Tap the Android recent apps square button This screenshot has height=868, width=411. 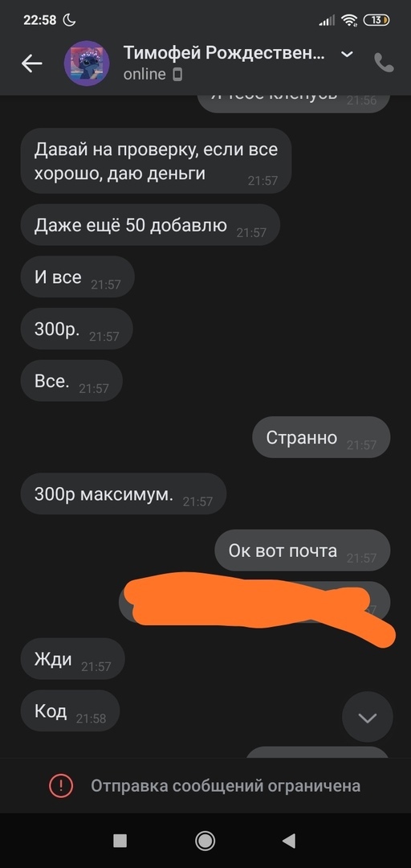tap(120, 841)
